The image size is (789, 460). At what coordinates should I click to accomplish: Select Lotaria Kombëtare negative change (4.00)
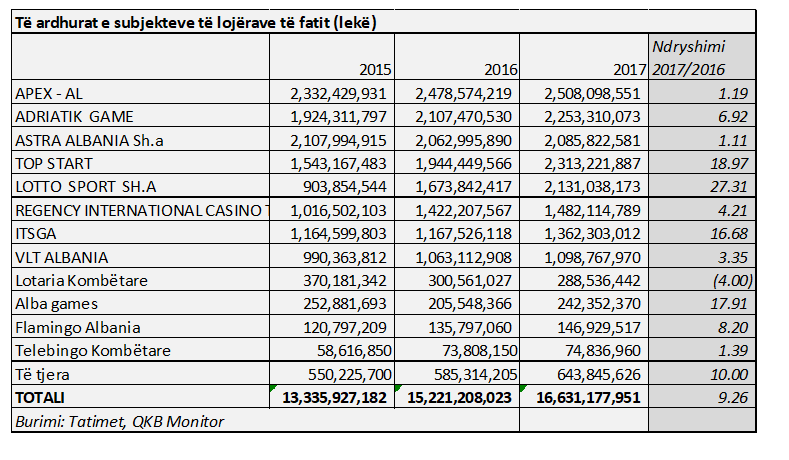[701, 280]
